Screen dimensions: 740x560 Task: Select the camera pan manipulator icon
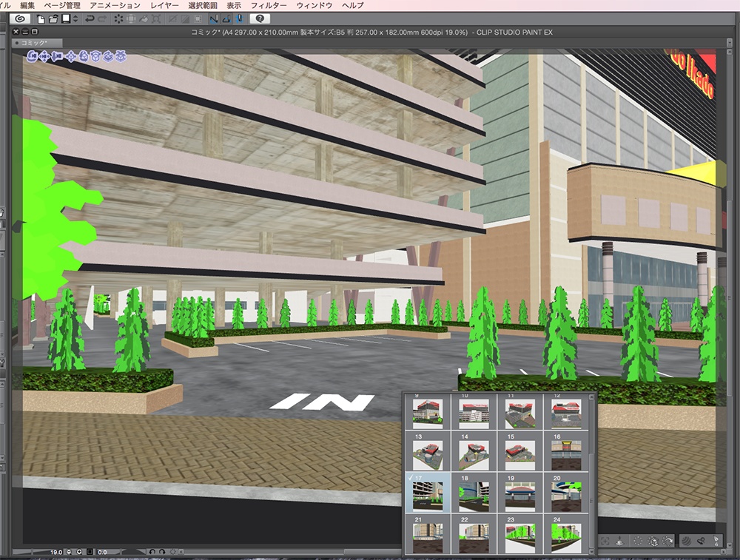pos(45,57)
